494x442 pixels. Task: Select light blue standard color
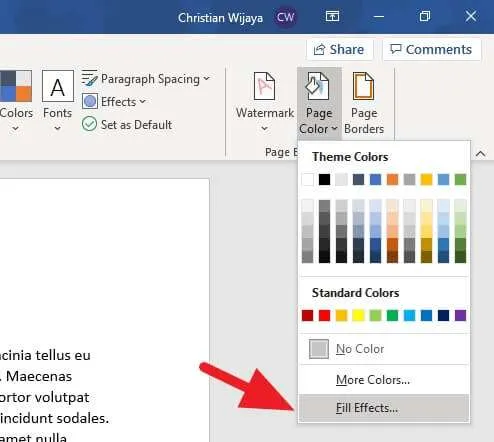pyautogui.click(x=409, y=315)
